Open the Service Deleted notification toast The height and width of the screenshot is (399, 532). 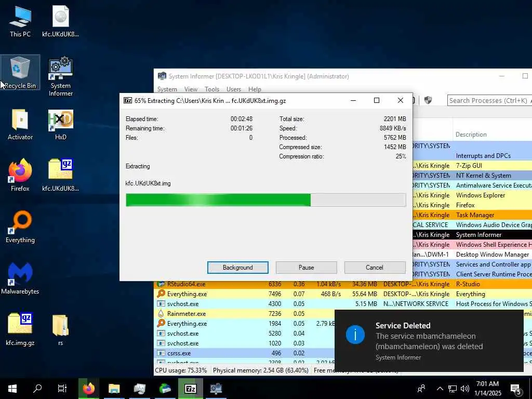(x=429, y=341)
